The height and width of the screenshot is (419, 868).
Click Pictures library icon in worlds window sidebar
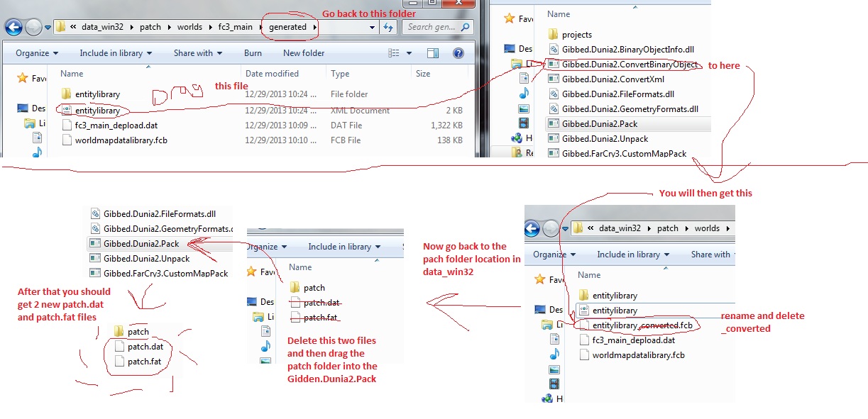[554, 369]
